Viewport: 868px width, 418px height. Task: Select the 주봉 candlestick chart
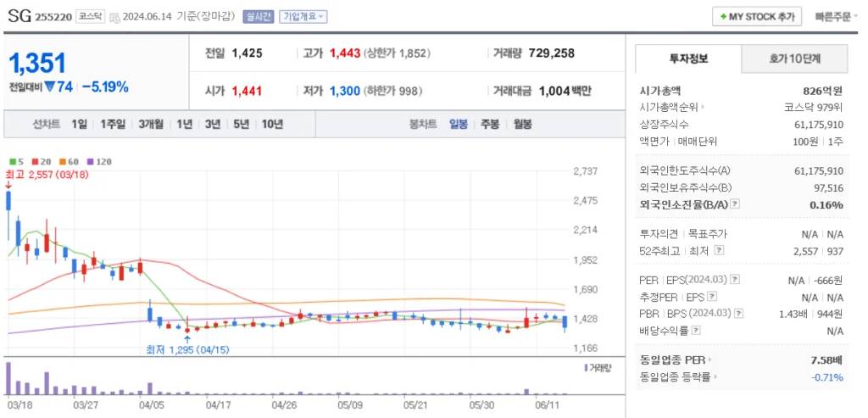pos(490,124)
